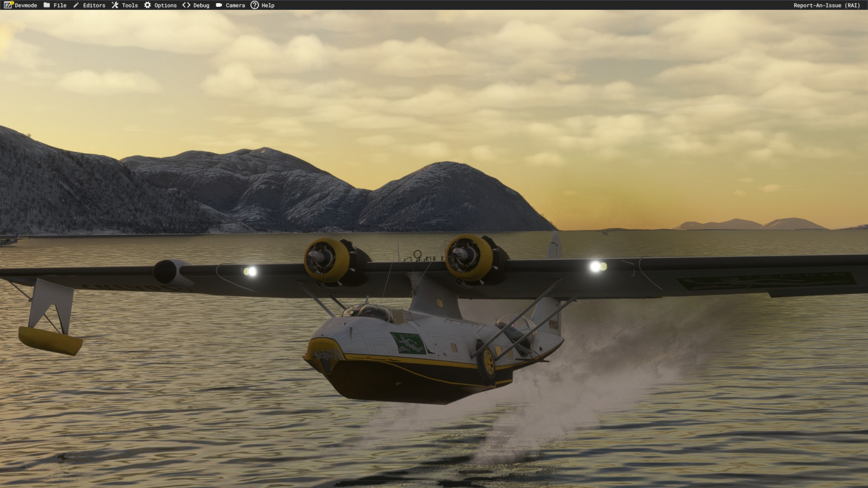
Task: Click the gear icon beside Options
Action: [148, 5]
